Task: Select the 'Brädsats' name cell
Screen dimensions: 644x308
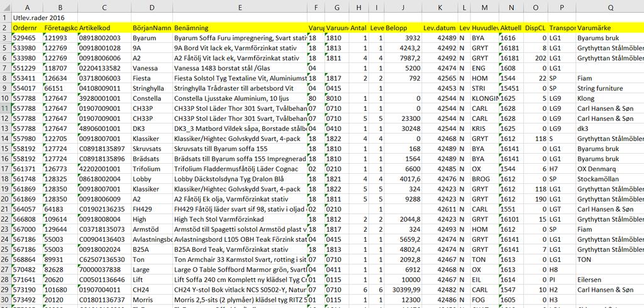Action: click(152, 159)
